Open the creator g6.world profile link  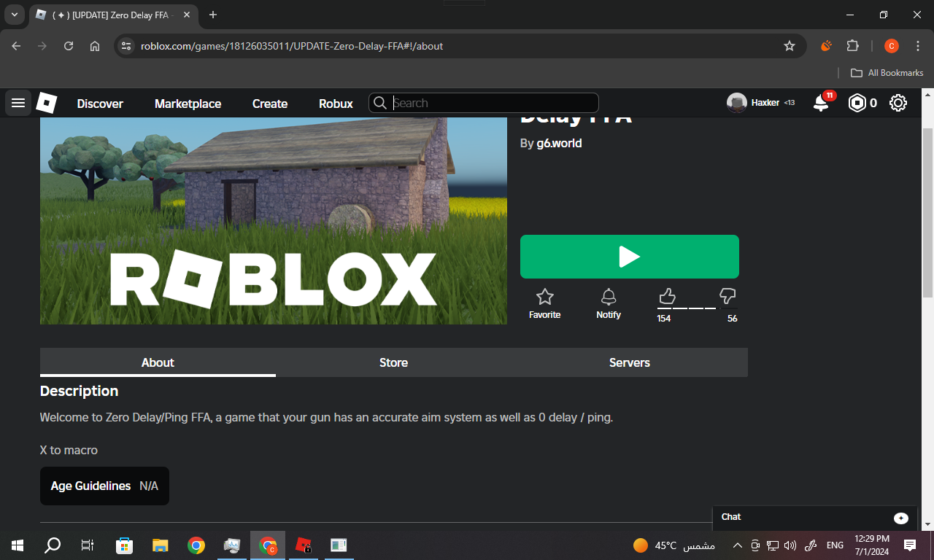click(559, 144)
